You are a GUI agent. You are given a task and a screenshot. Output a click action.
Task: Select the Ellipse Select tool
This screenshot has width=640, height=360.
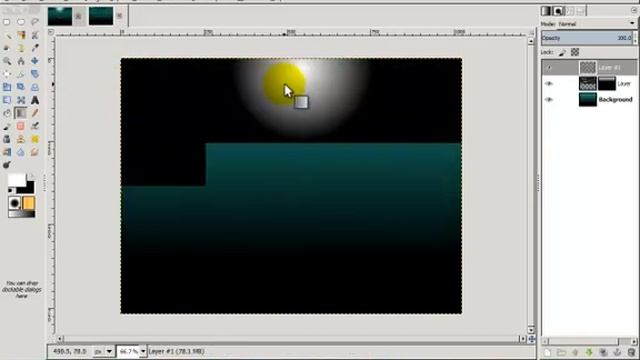pyautogui.click(x=21, y=22)
